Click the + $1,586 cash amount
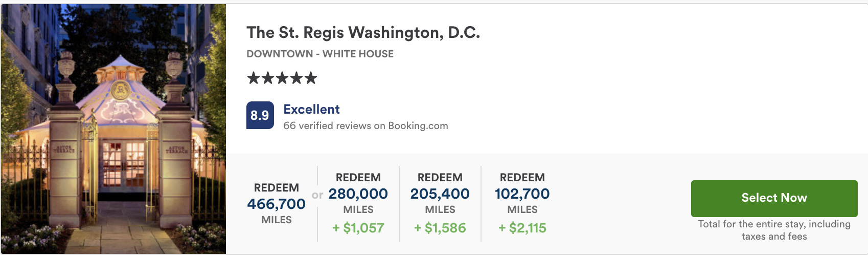The image size is (868, 255). [440, 228]
